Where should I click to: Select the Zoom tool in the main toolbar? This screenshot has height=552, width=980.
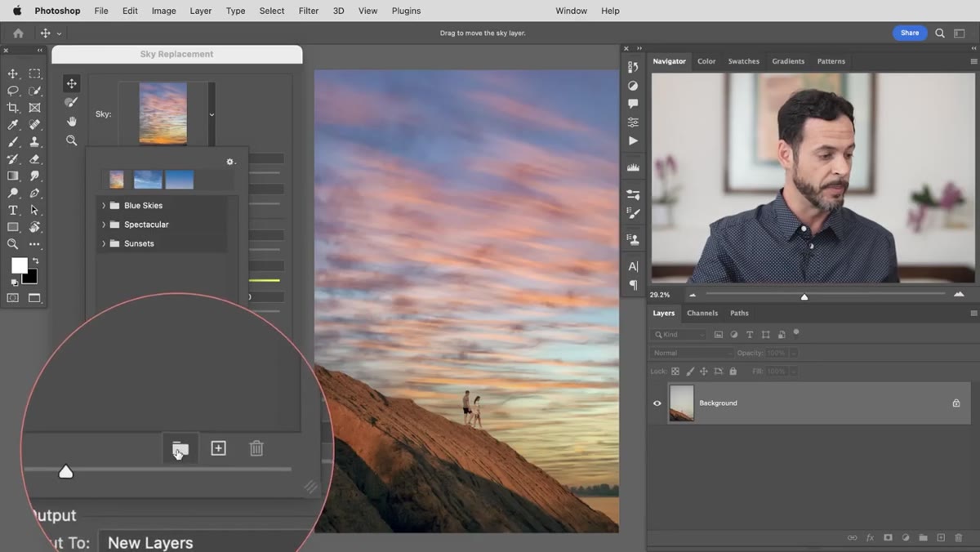click(x=13, y=244)
